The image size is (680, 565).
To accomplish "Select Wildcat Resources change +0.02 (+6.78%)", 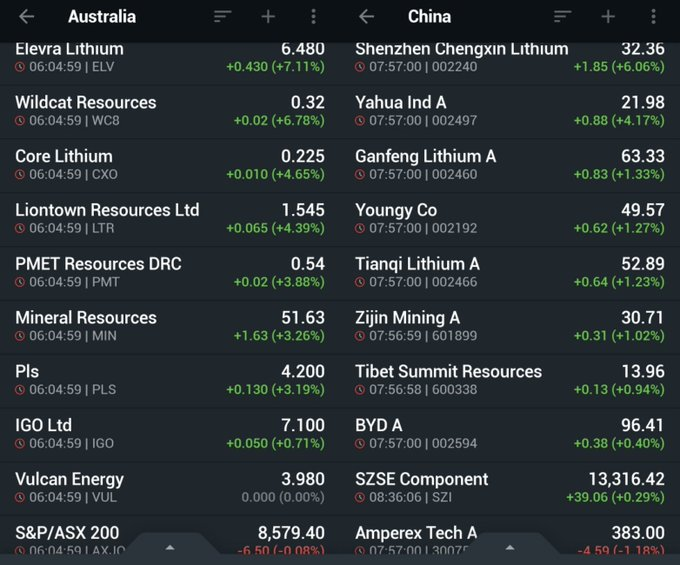I will (279, 121).
